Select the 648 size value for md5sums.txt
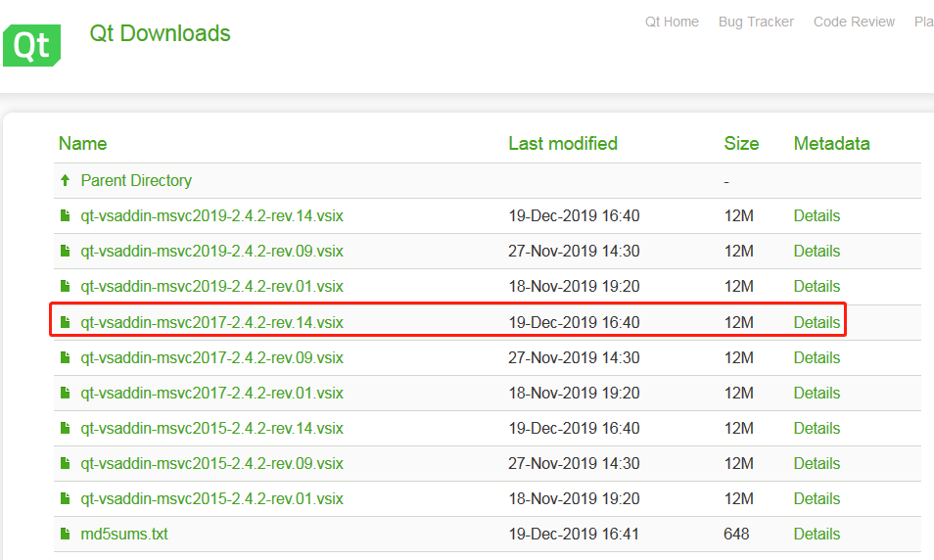This screenshot has width=934, height=560. [736, 534]
